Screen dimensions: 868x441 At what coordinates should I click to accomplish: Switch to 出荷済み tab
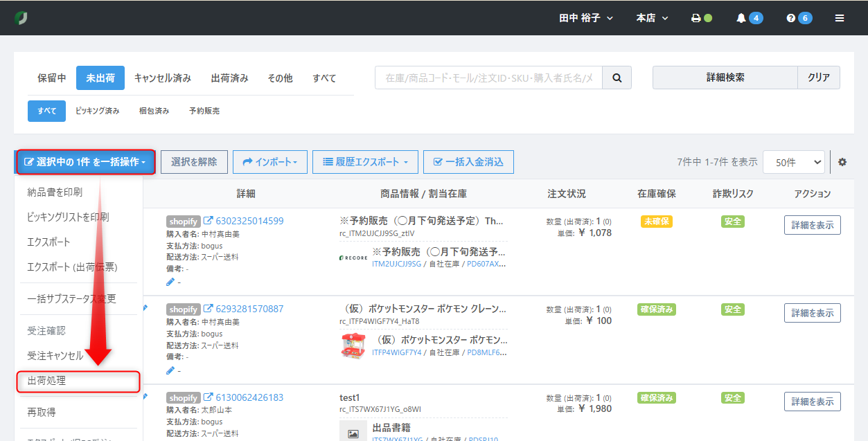(x=230, y=78)
